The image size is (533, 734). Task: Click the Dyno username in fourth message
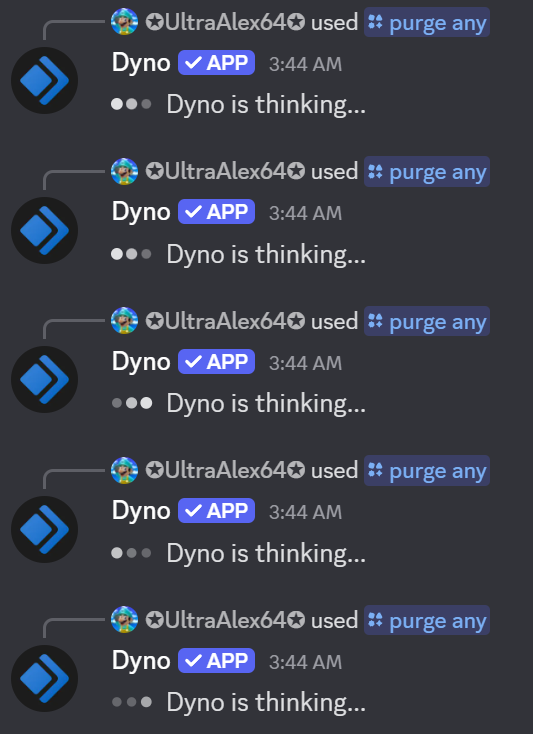click(141, 511)
